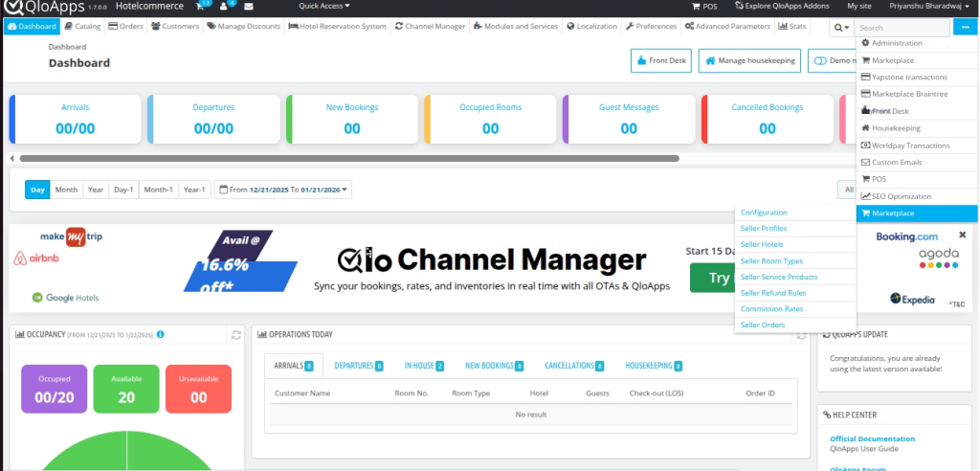Select the Year-1 range button
The image size is (980, 471).
193,190
